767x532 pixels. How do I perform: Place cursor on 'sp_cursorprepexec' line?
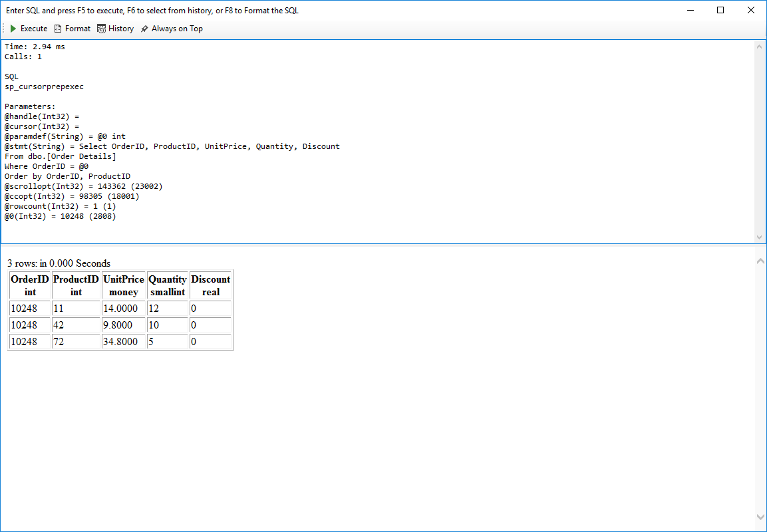44,86
